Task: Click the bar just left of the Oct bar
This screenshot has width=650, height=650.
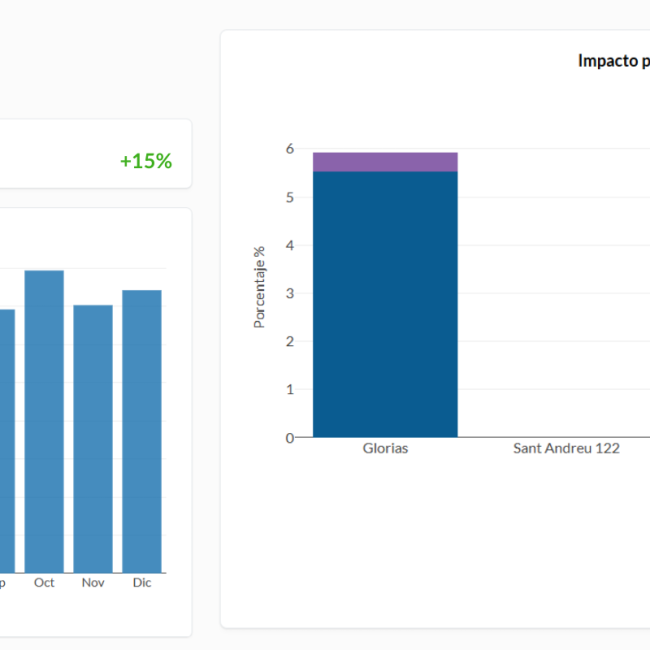Action: click(6, 440)
